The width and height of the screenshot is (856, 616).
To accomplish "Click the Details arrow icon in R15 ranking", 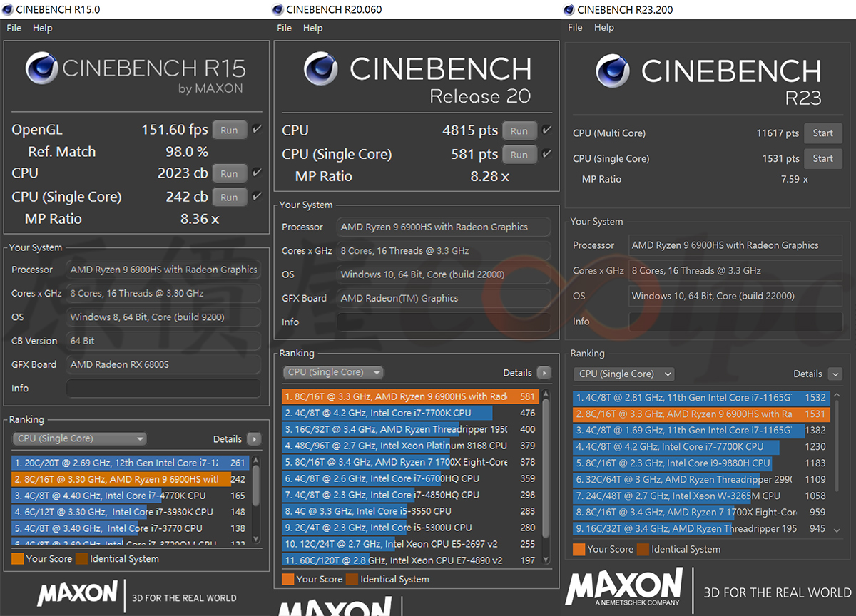I will (x=254, y=439).
